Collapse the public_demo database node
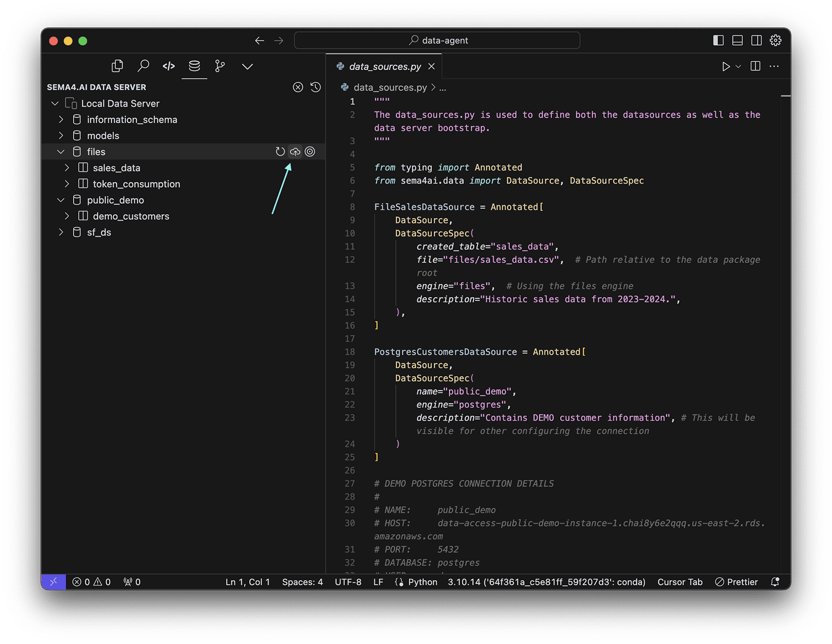 coord(61,200)
